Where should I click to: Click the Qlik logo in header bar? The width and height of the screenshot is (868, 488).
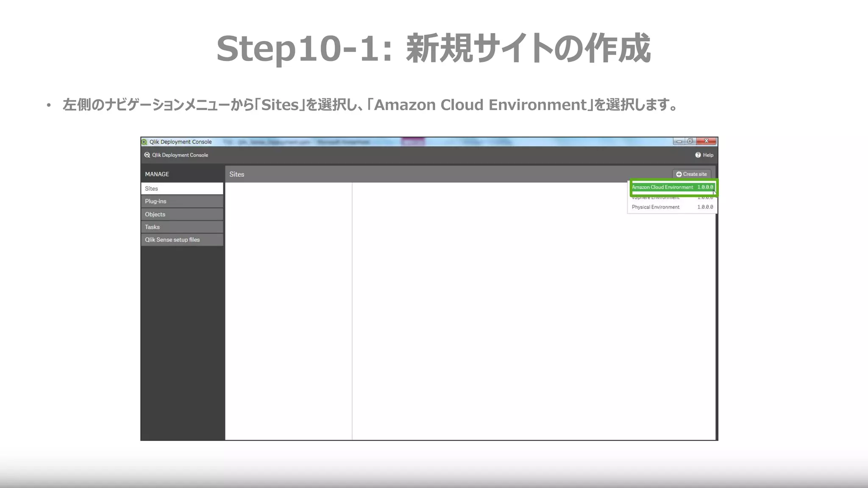[x=147, y=155]
